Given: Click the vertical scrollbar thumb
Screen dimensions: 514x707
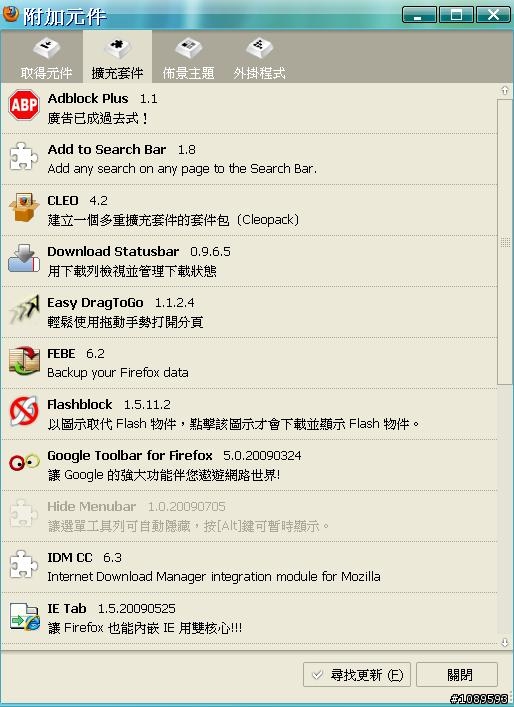Looking at the screenshot, I should (505, 242).
